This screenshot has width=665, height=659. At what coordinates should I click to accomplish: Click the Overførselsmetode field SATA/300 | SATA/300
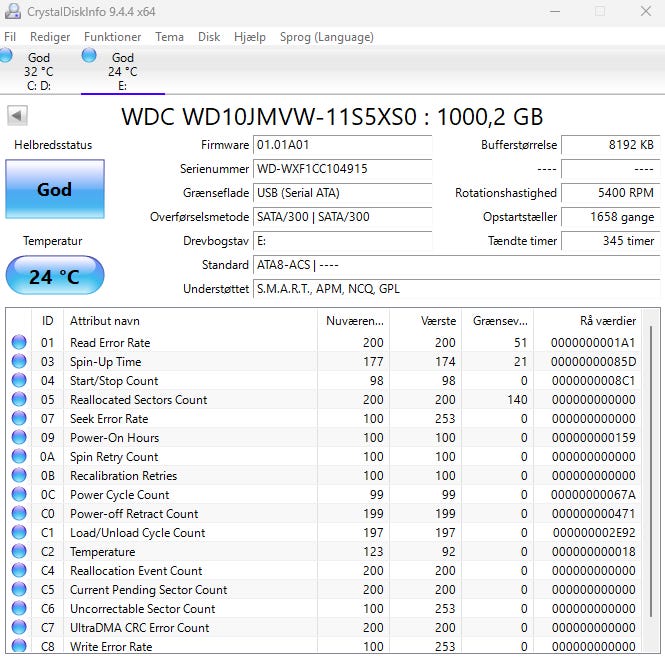[343, 217]
